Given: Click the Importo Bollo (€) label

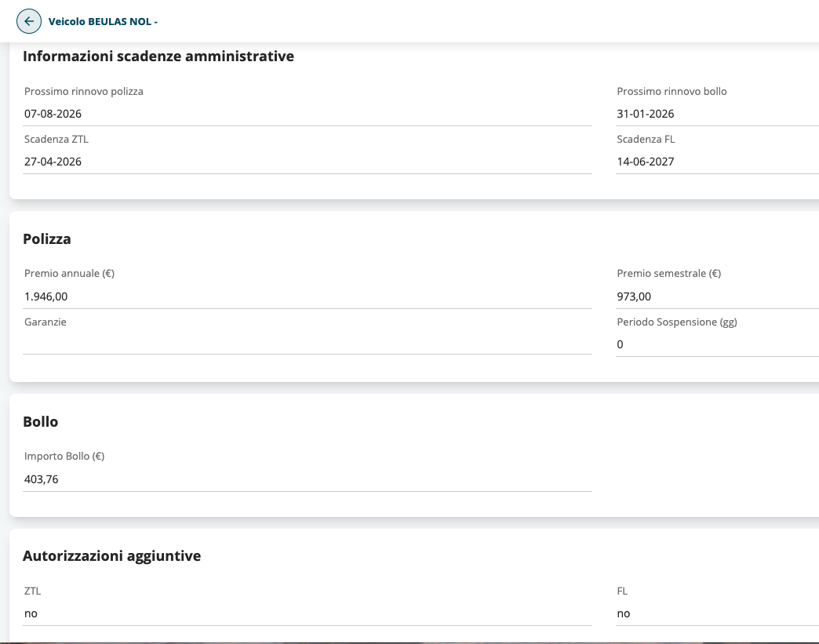Looking at the screenshot, I should (x=64, y=457).
